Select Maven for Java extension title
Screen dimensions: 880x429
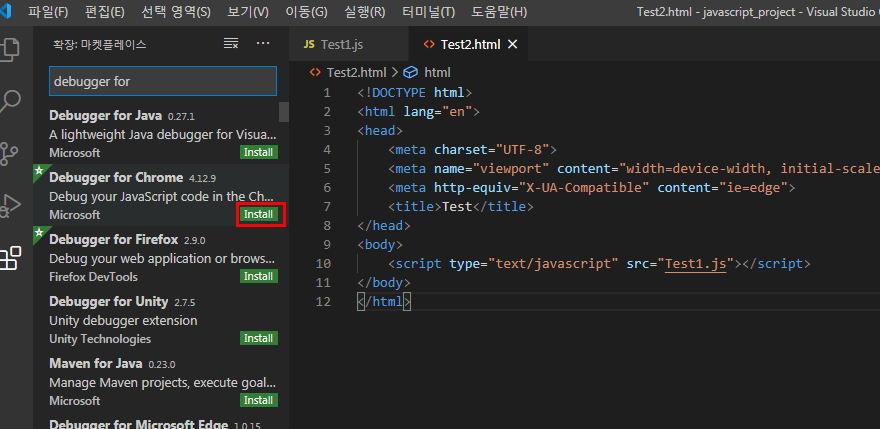click(x=95, y=363)
